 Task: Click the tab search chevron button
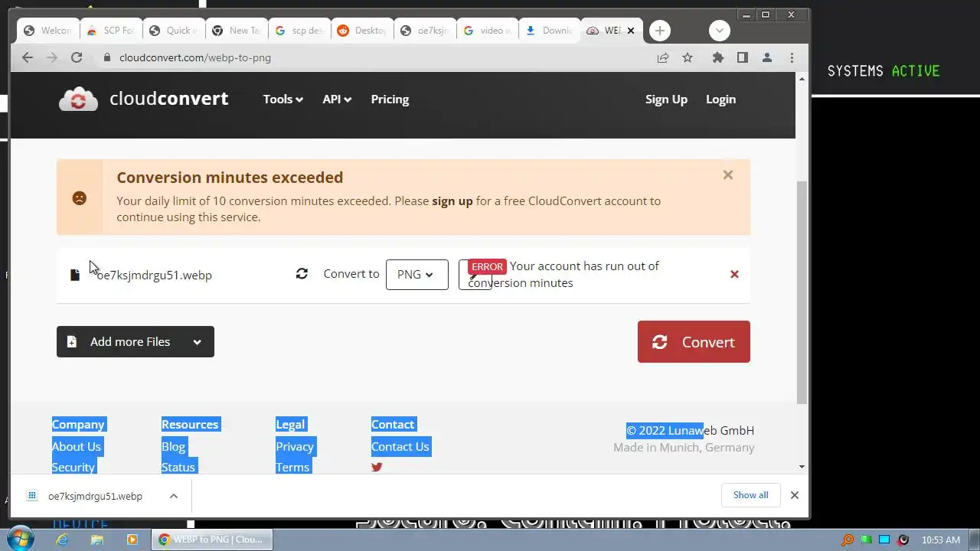[x=719, y=31]
